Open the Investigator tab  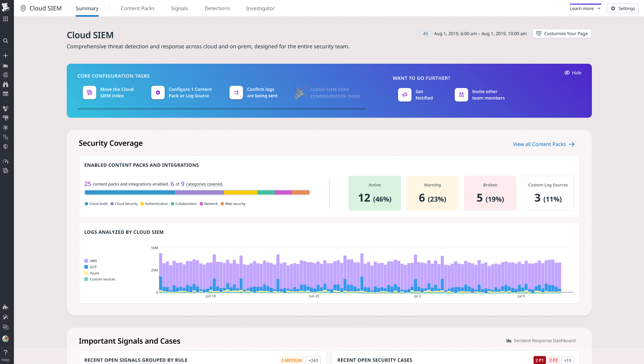[x=260, y=8]
